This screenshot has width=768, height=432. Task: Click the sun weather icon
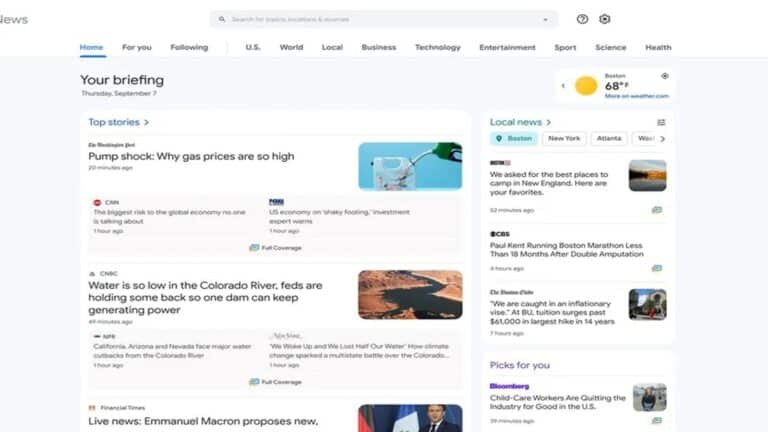[586, 86]
